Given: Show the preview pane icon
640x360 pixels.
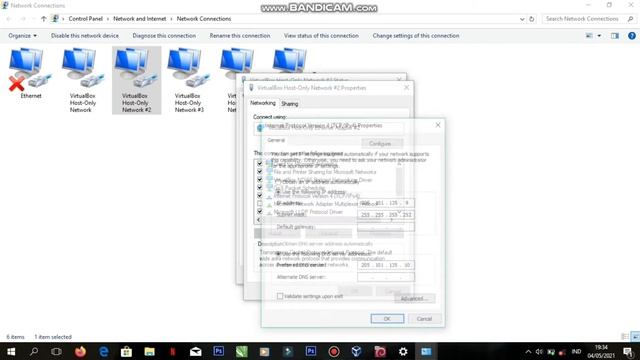Looking at the screenshot, I should click(615, 36).
